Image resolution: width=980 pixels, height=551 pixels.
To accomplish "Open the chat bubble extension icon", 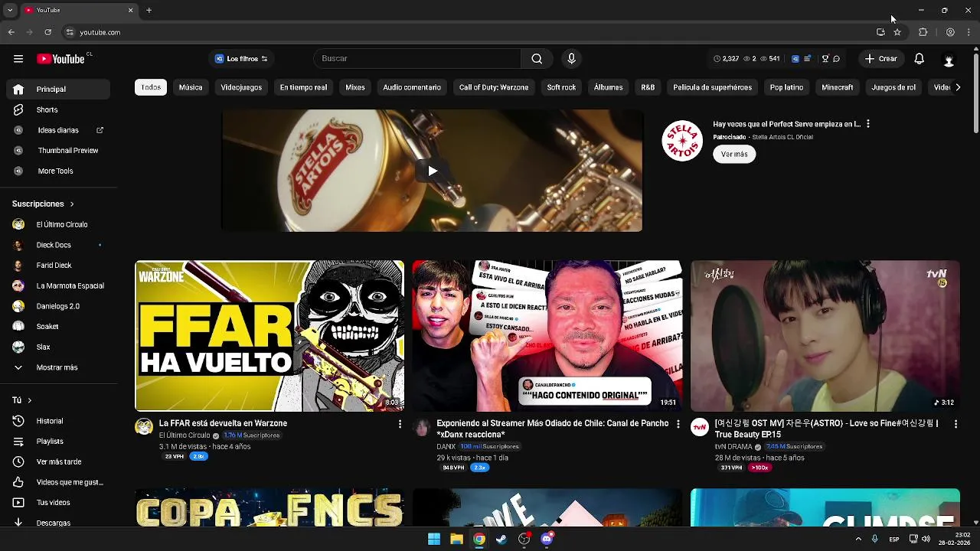I will (x=836, y=59).
